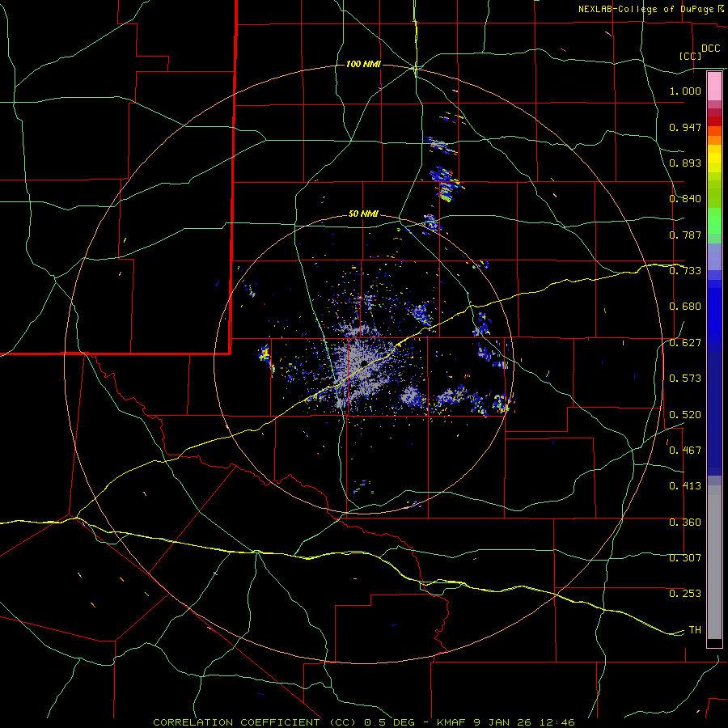Click the DCC label above the color scale
This screenshot has height=728, width=728.
(711, 49)
